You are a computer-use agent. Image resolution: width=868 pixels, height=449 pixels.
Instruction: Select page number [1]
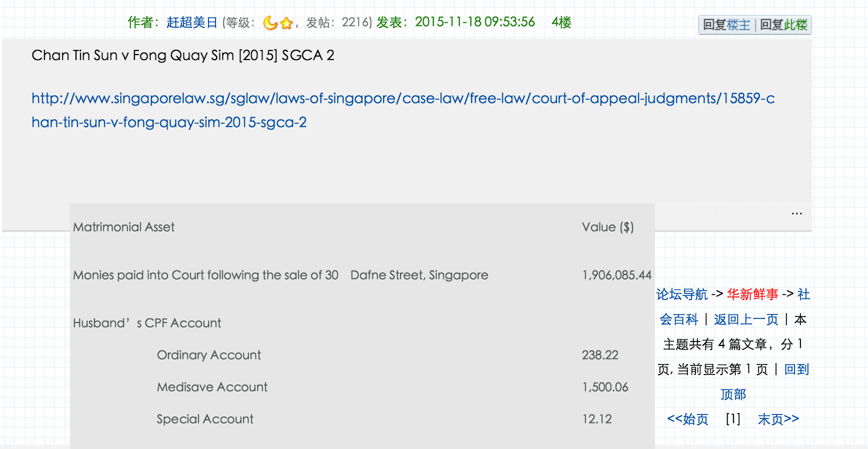[x=733, y=419]
